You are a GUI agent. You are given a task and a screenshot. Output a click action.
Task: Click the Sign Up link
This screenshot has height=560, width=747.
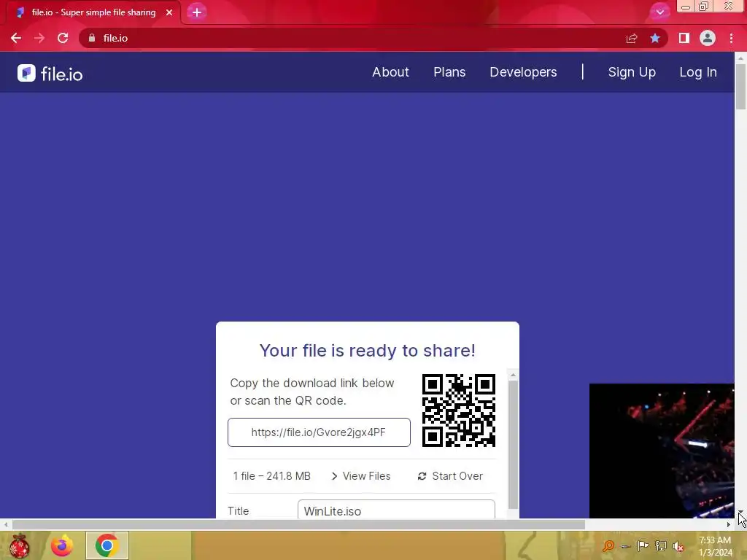coord(632,72)
